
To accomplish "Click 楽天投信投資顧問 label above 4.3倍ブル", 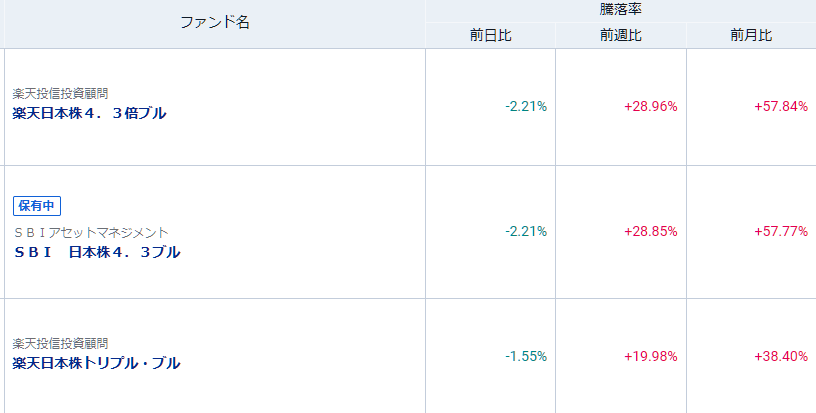I will pos(60,94).
